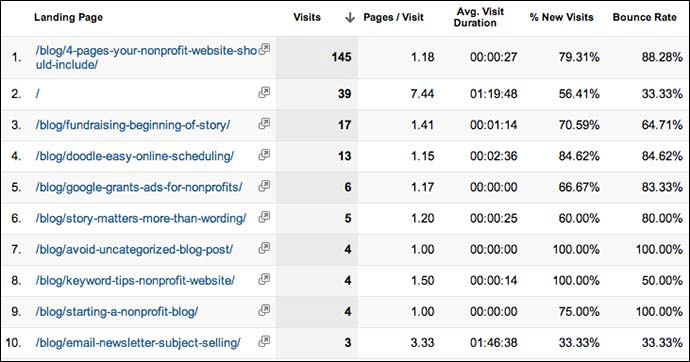Sort table by Pages / Visit column

pyautogui.click(x=393, y=17)
